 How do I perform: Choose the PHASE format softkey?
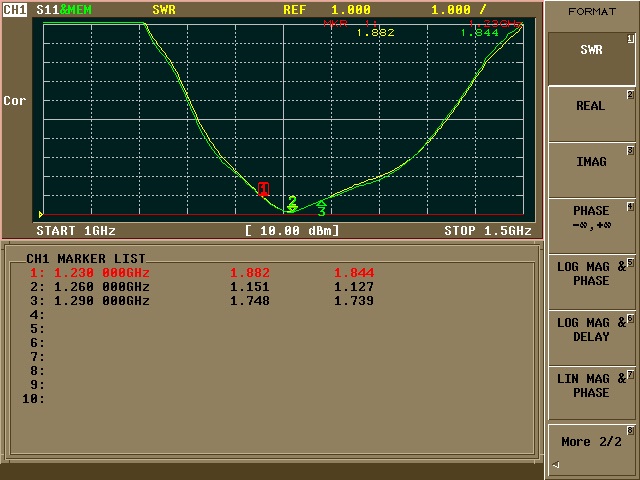click(591, 226)
